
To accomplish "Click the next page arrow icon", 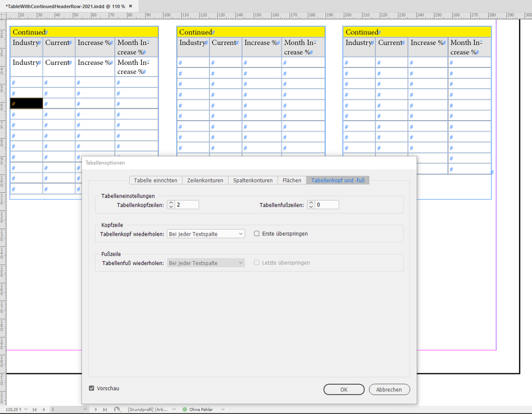I will point(95,409).
